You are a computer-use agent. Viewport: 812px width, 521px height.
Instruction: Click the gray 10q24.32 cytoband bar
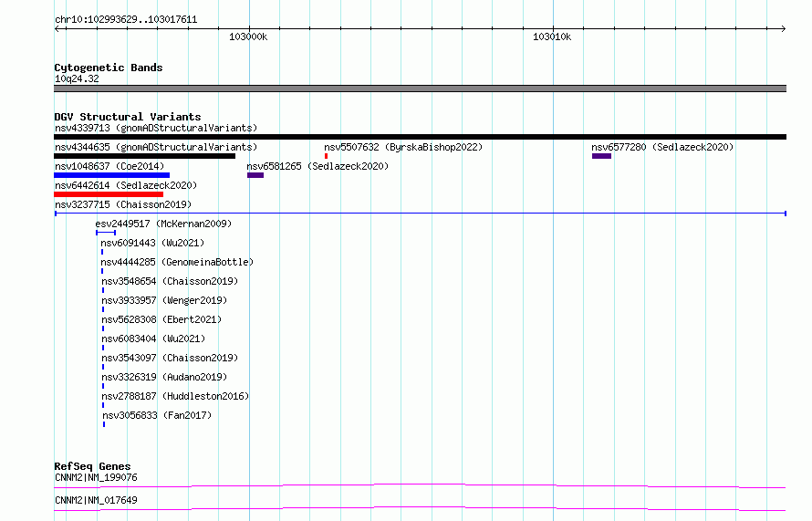(420, 89)
